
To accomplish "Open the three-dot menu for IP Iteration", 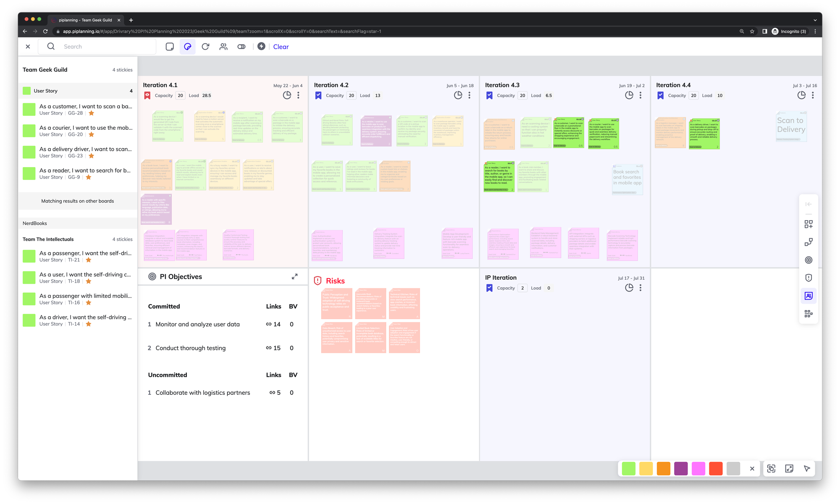I will click(x=640, y=288).
